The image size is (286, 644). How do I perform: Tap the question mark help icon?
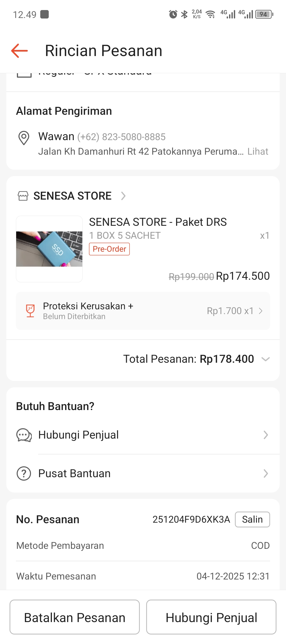[24, 473]
